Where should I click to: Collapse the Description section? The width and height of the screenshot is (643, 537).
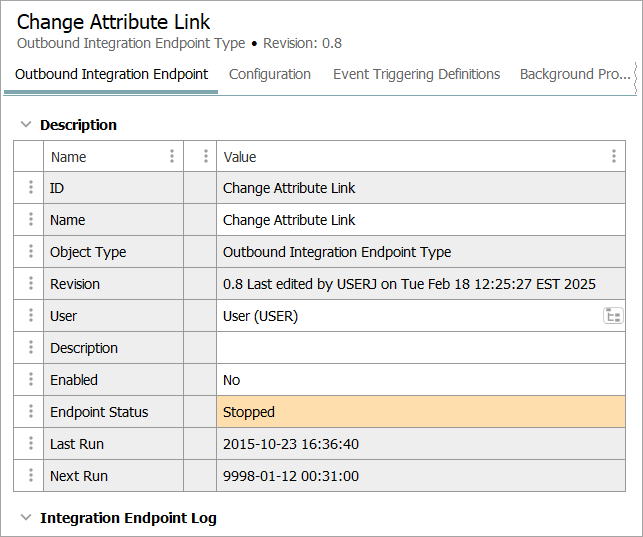coord(26,125)
